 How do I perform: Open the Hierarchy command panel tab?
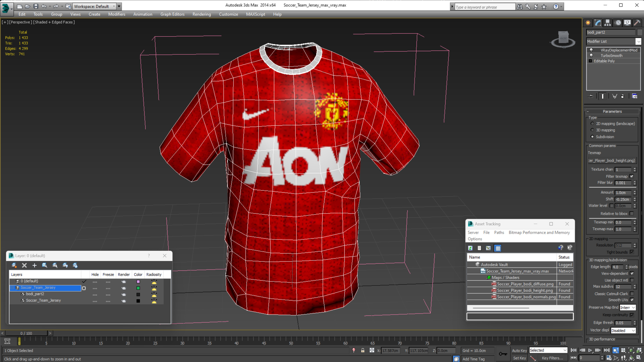point(607,23)
